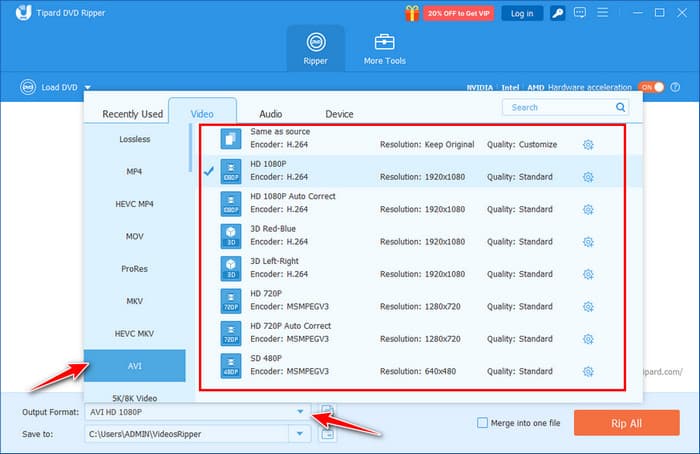Open the Load DVD dropdown arrow

point(88,87)
